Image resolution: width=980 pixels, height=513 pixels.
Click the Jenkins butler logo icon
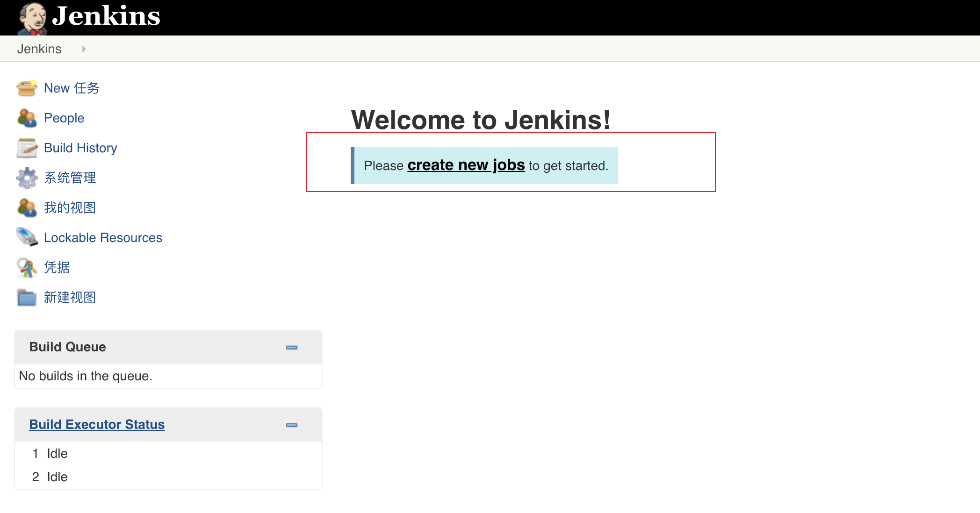[x=32, y=19]
